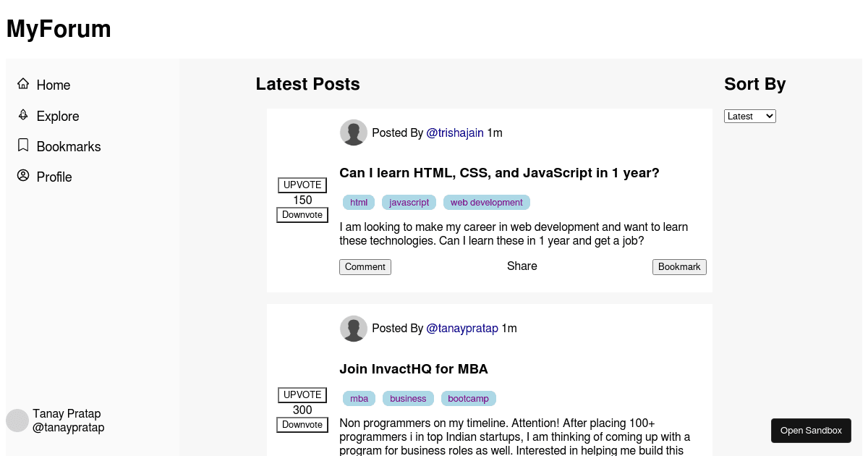The width and height of the screenshot is (868, 456).
Task: Click the Profile user-circle icon
Action: [23, 175]
